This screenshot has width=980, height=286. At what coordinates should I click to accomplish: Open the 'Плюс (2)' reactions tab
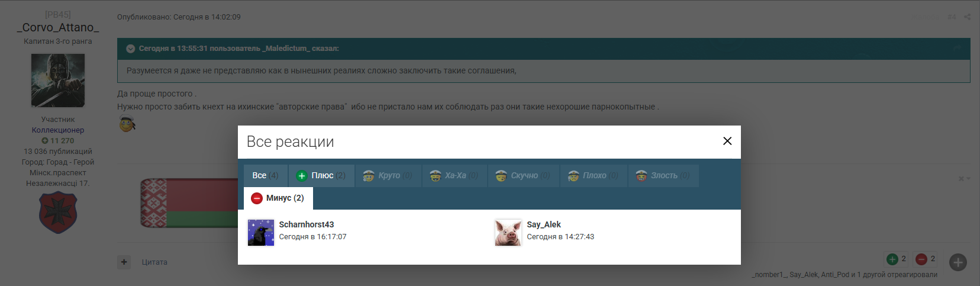[321, 176]
